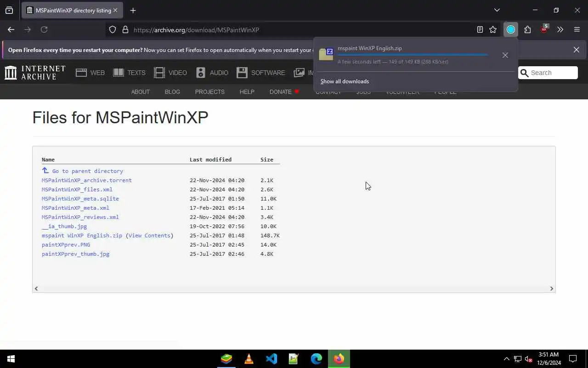Open paintXPprev.PNG
Image resolution: width=588 pixels, height=368 pixels.
(x=66, y=245)
